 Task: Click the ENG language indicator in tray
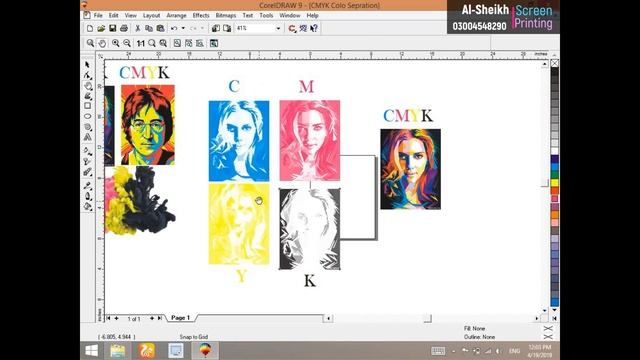(x=514, y=351)
